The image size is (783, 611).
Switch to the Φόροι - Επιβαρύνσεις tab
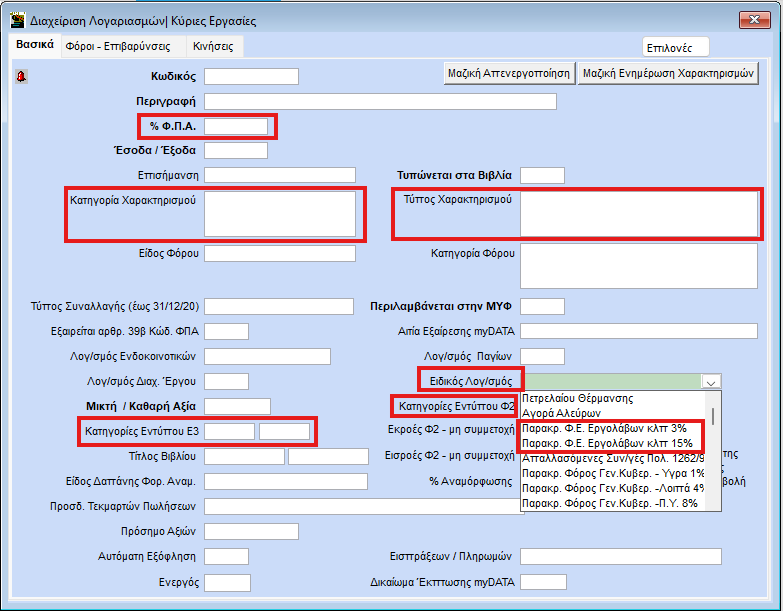pyautogui.click(x=117, y=46)
